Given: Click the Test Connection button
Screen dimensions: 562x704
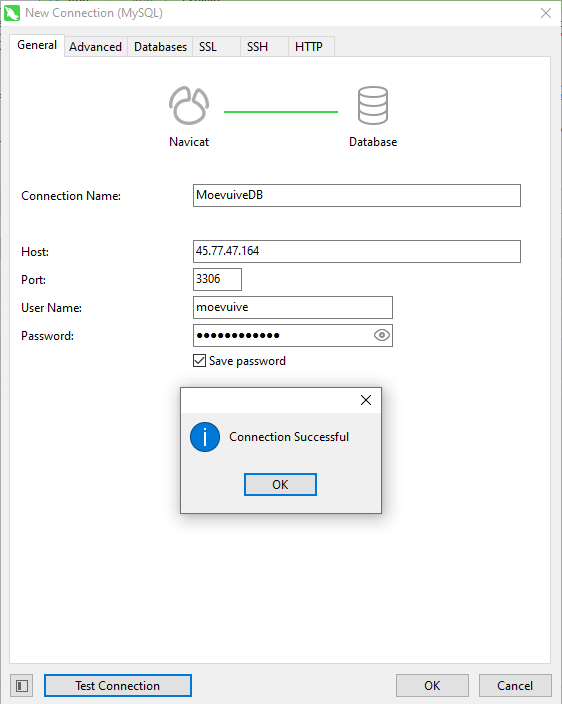Looking at the screenshot, I should tap(118, 686).
